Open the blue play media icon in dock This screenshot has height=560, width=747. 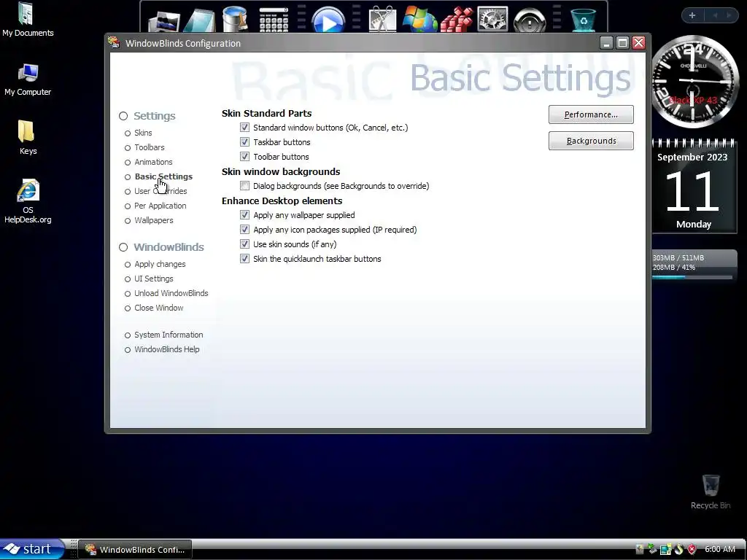328,20
